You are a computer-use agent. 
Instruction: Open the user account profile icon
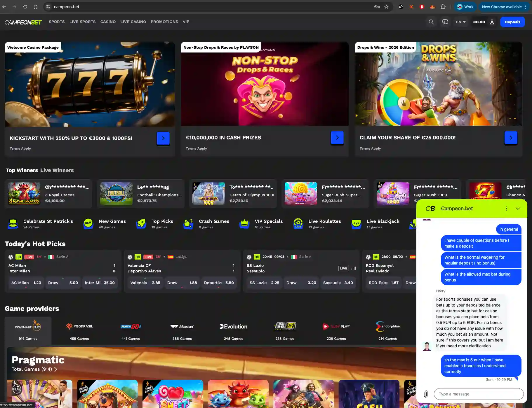coord(492,22)
